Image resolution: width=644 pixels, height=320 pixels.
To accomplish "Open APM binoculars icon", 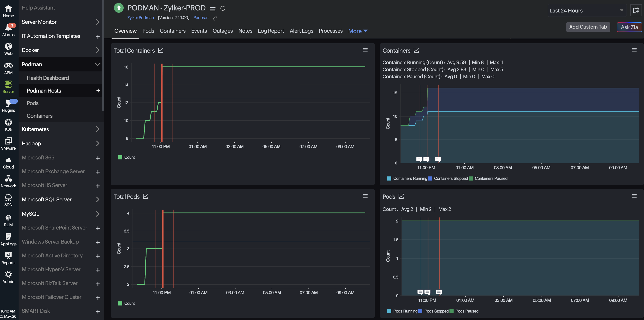I will tap(8, 68).
